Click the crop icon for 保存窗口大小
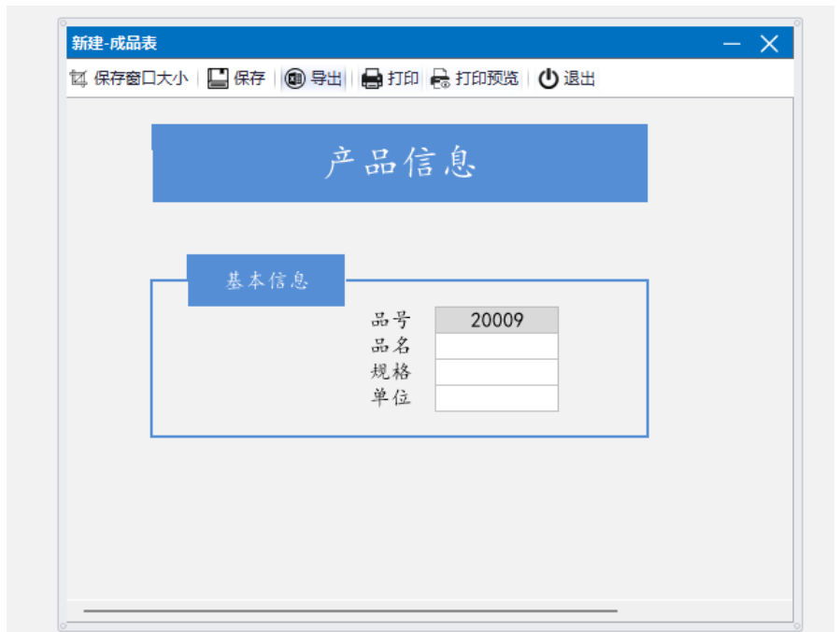Image resolution: width=840 pixels, height=632 pixels. click(78, 79)
